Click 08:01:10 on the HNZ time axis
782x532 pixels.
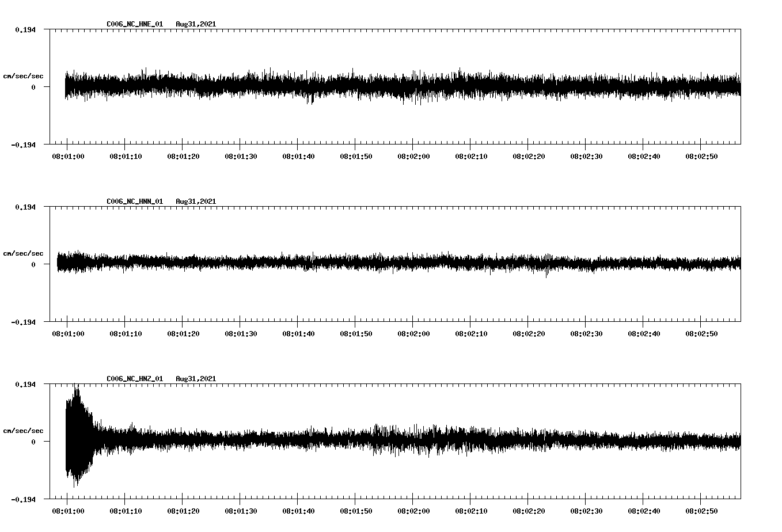coord(126,511)
